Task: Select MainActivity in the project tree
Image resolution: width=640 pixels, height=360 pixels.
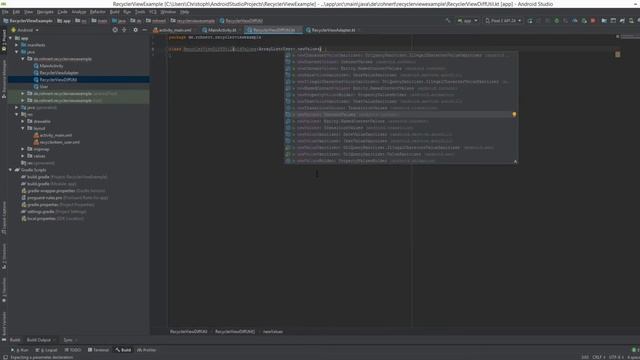Action: tap(51, 66)
